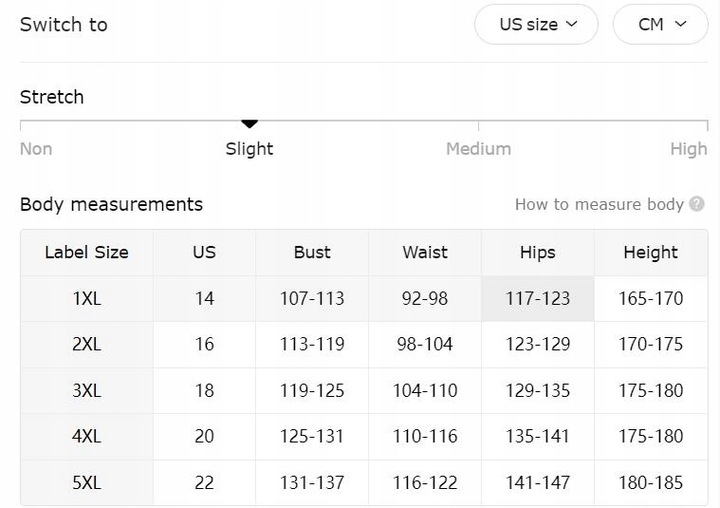
Task: Click the highlighted 117-123 hips cell
Action: coord(538,299)
